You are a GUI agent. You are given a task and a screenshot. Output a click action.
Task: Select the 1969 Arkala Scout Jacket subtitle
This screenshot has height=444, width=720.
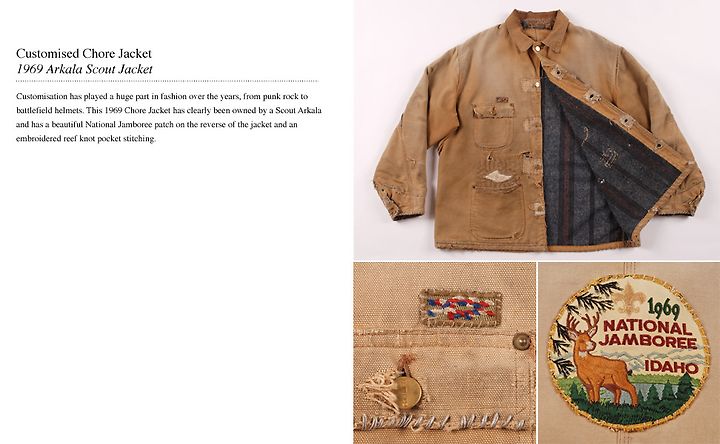[x=84, y=69]
